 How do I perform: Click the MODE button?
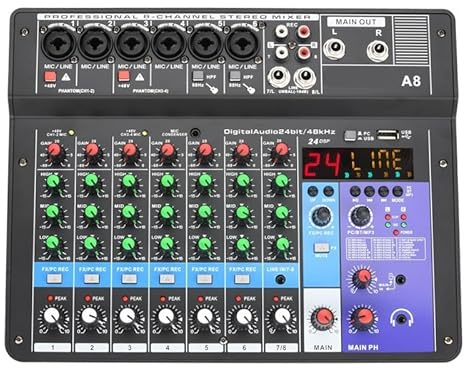(x=397, y=191)
